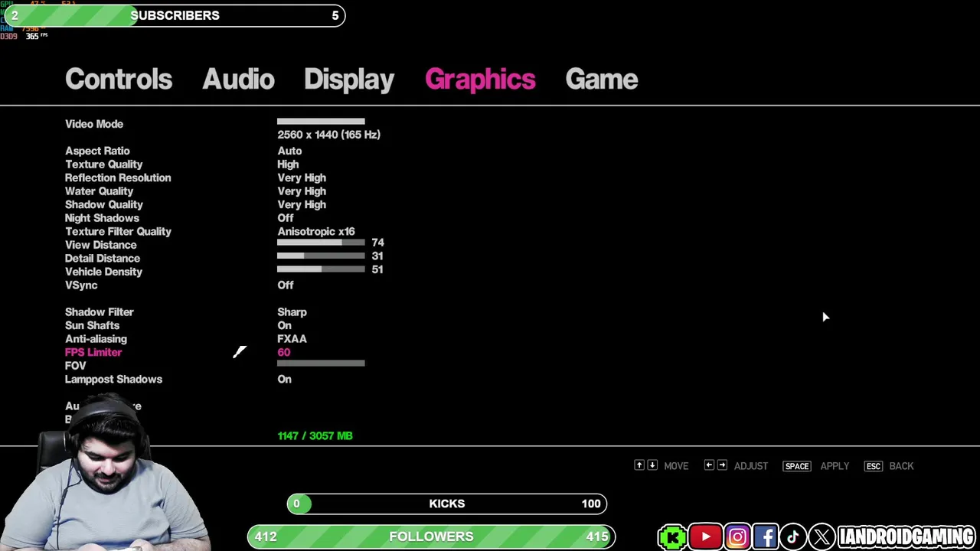
Task: Go to the Game tab
Action: click(x=602, y=80)
